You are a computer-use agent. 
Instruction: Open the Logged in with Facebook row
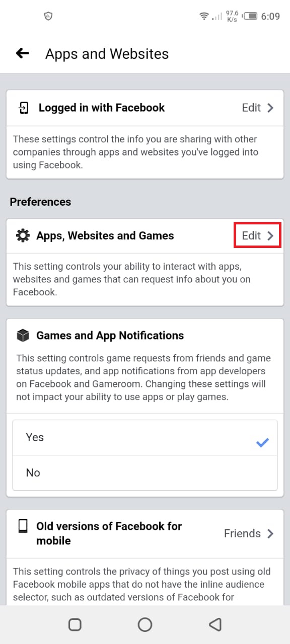click(x=145, y=108)
